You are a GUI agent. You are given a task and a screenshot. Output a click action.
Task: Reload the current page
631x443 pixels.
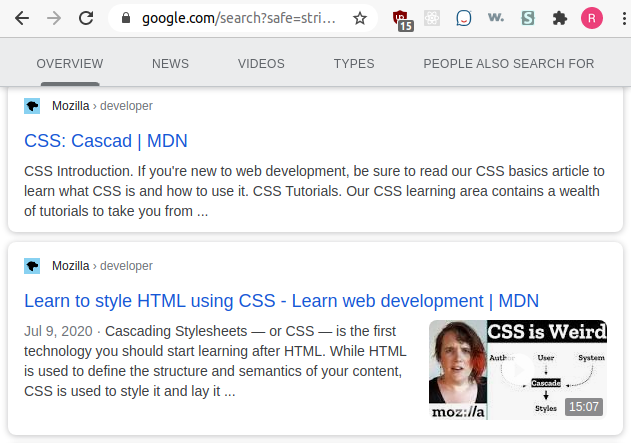click(x=86, y=18)
